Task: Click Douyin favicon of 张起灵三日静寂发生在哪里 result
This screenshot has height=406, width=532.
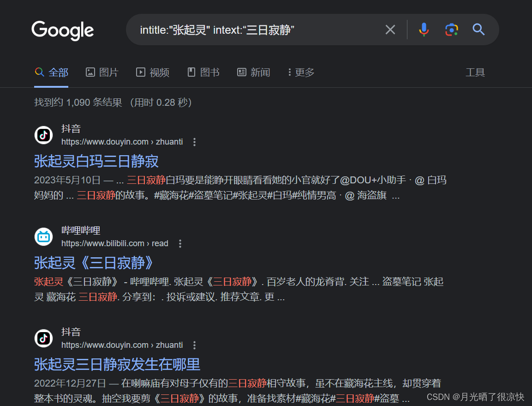Action: [43, 338]
